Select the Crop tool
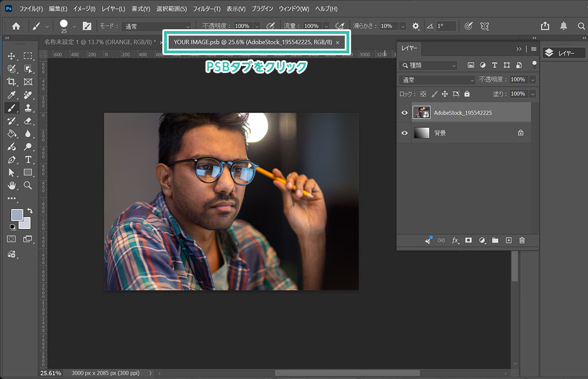Image resolution: width=588 pixels, height=379 pixels. 11,82
